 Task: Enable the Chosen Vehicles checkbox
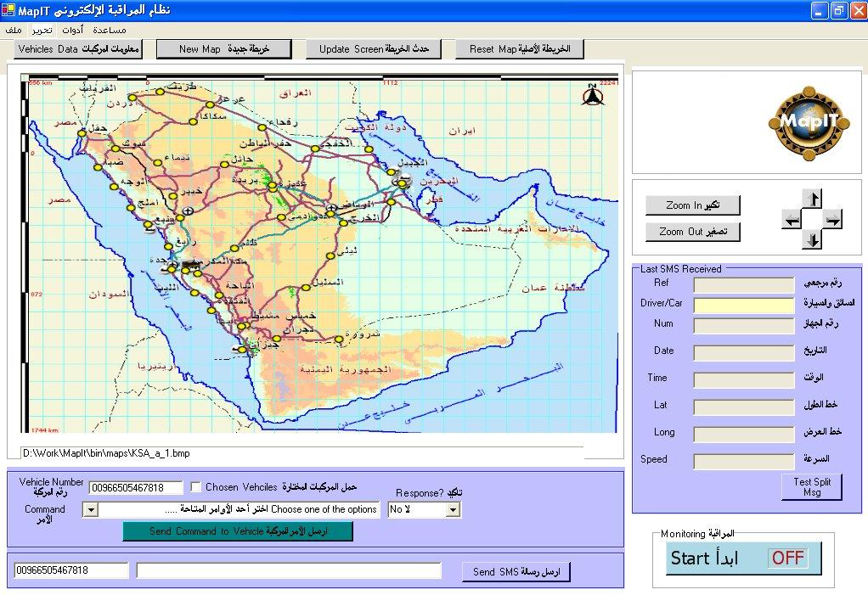196,487
